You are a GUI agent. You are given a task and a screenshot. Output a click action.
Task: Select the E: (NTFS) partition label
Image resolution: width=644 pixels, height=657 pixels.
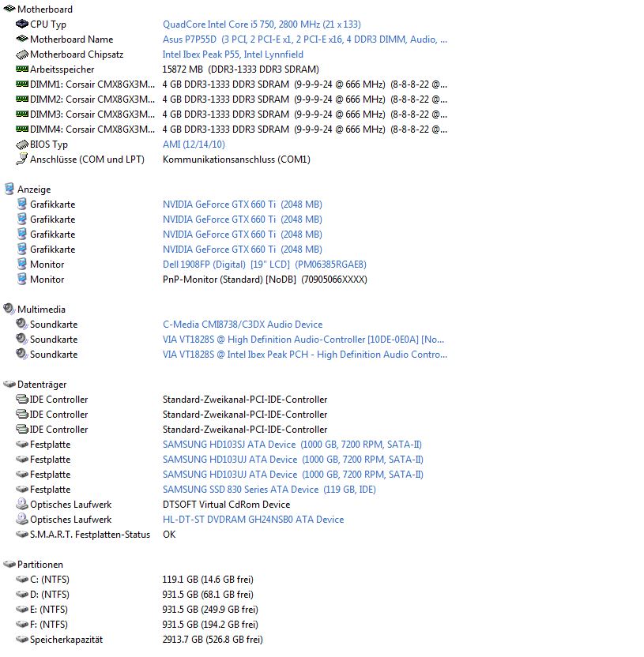(49, 610)
